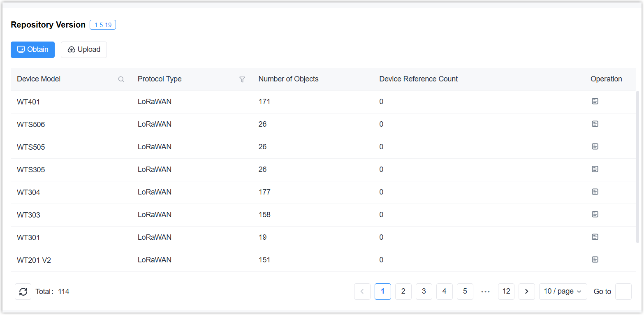The width and height of the screenshot is (644, 315).
Task: Open details icon for WT401 row
Action: (595, 101)
